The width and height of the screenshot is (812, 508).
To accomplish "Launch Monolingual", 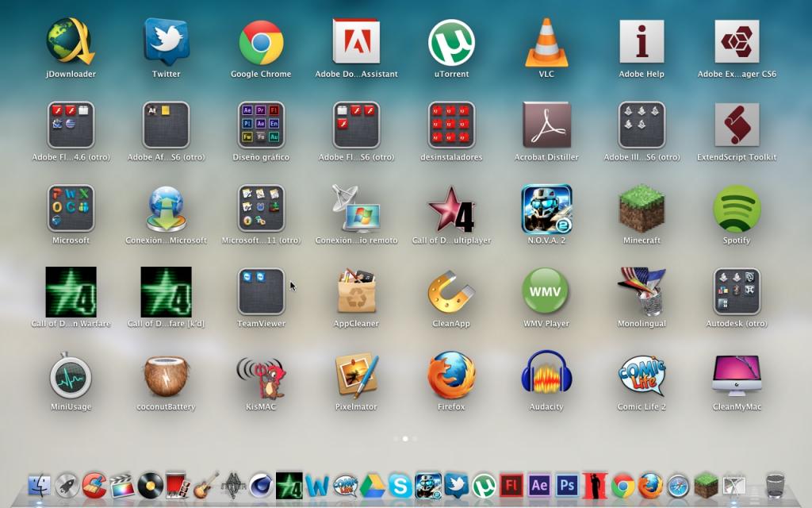I will click(642, 291).
